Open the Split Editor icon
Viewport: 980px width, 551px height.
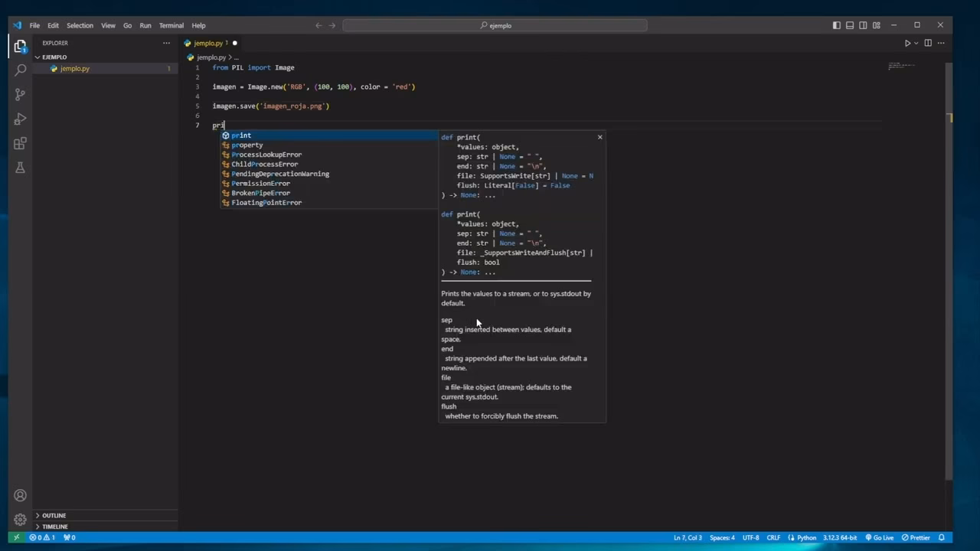coord(929,43)
